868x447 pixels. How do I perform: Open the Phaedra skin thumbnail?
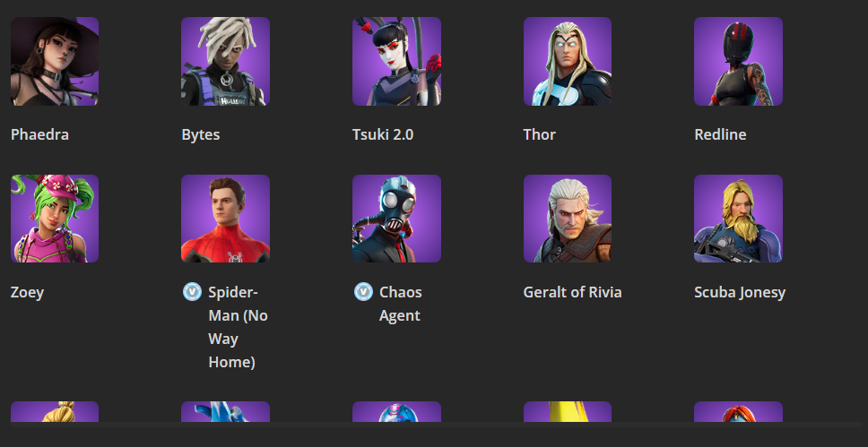pos(55,62)
